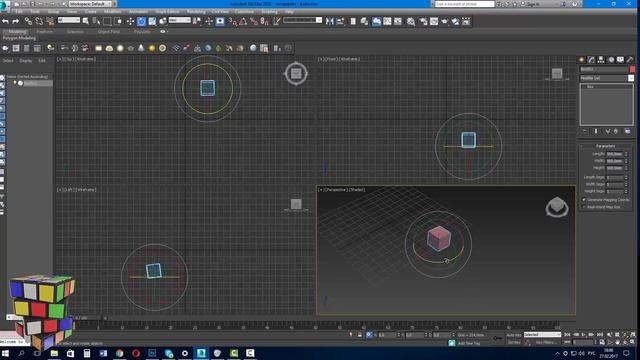Enable Real-World Map Size checkbox
The width and height of the screenshot is (640, 360).
584,207
